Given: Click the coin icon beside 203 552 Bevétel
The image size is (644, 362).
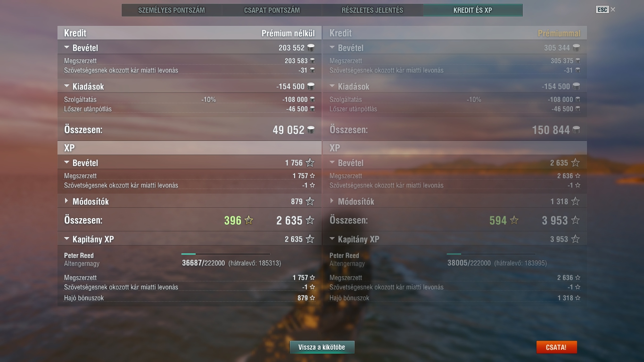Looking at the screenshot, I should pos(311,48).
